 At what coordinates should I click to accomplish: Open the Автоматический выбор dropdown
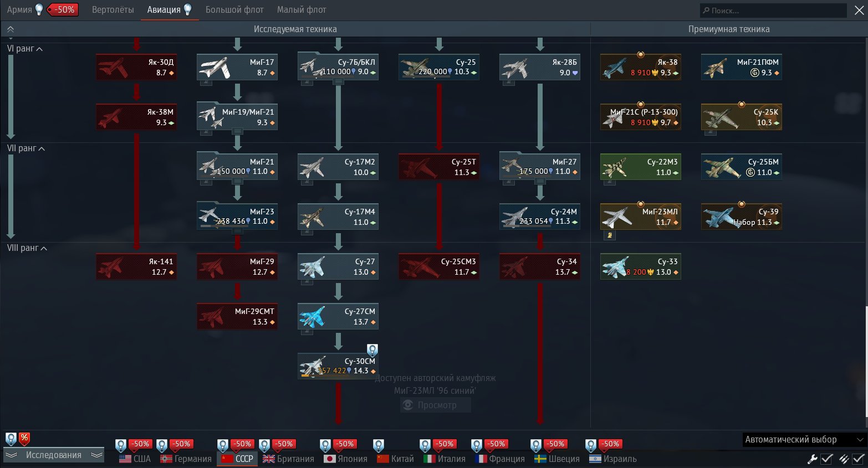(803, 439)
